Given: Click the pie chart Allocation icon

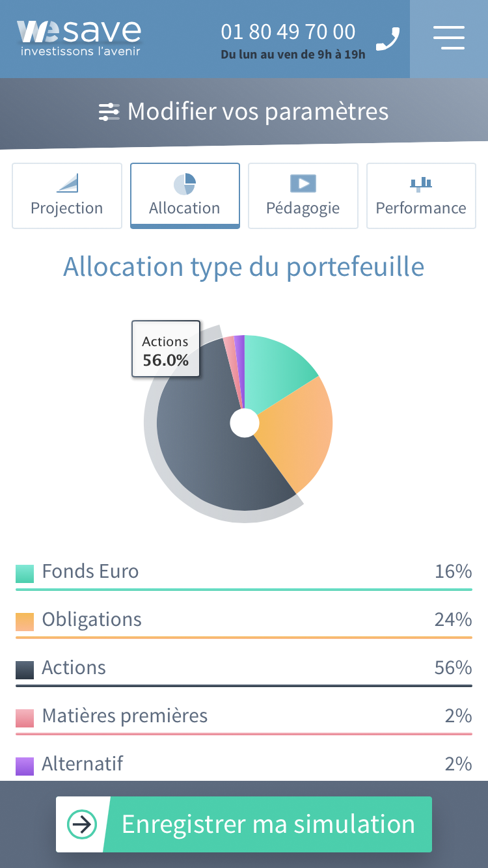Looking at the screenshot, I should 185,184.
